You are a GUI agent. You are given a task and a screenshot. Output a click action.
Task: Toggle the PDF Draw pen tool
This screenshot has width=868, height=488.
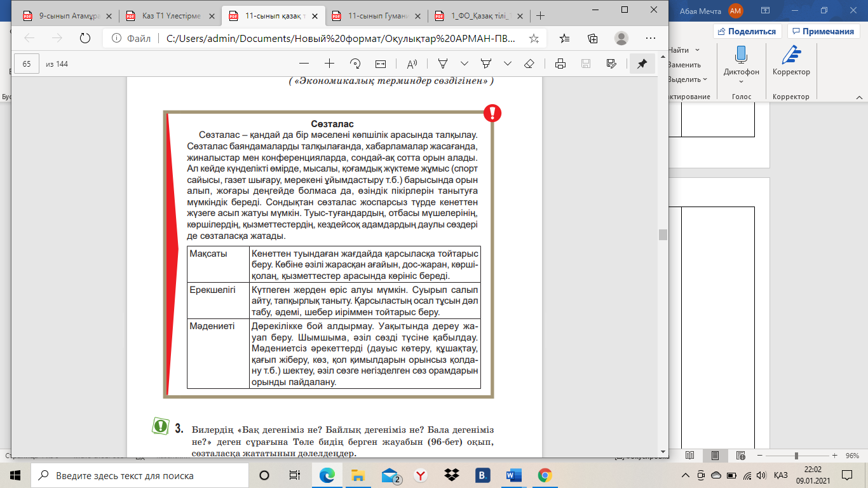[x=443, y=64]
